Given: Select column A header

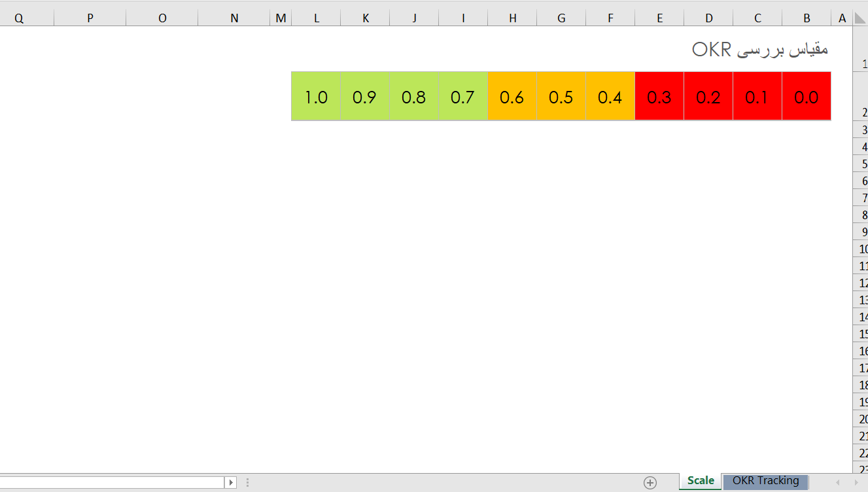Looking at the screenshot, I should click(842, 18).
